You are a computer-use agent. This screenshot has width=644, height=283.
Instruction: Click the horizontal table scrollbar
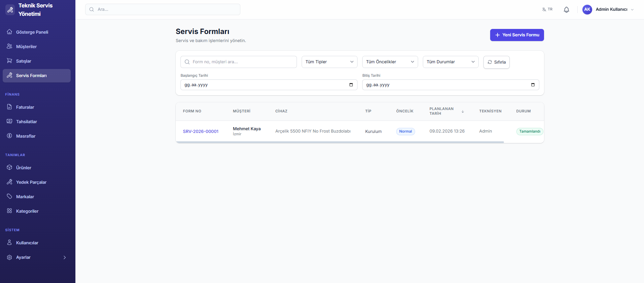click(x=339, y=142)
